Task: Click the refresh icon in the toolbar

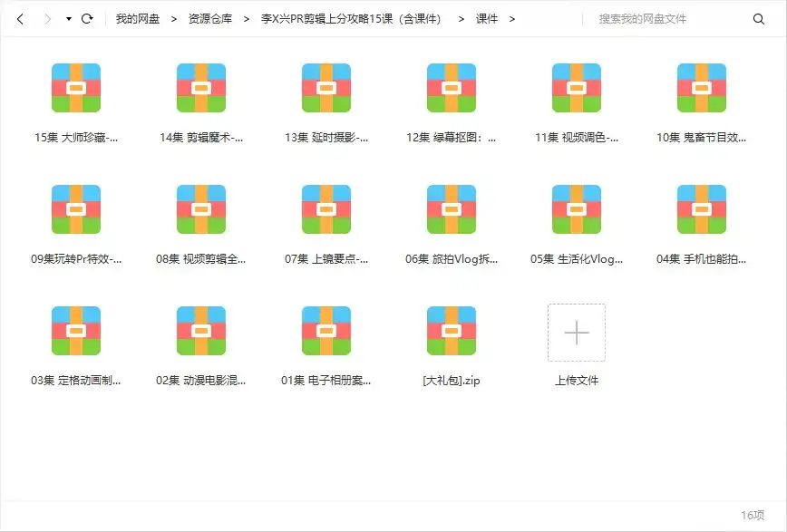Action: click(86, 16)
